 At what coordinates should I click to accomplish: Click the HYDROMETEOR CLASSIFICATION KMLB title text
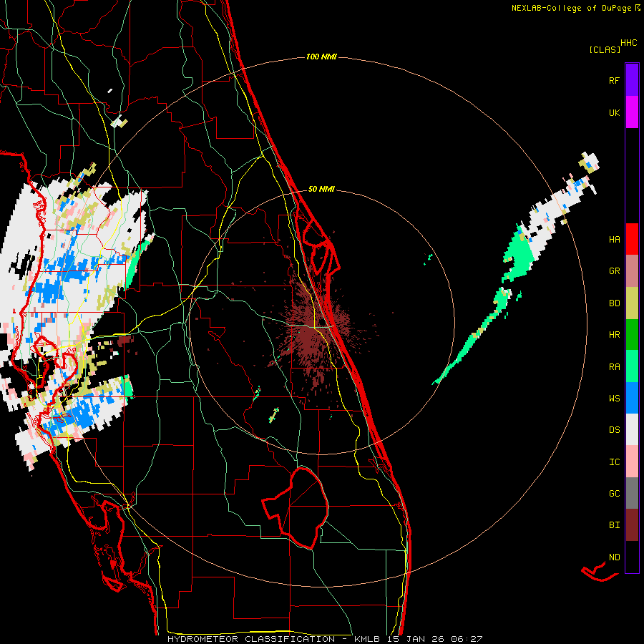[x=325, y=639]
